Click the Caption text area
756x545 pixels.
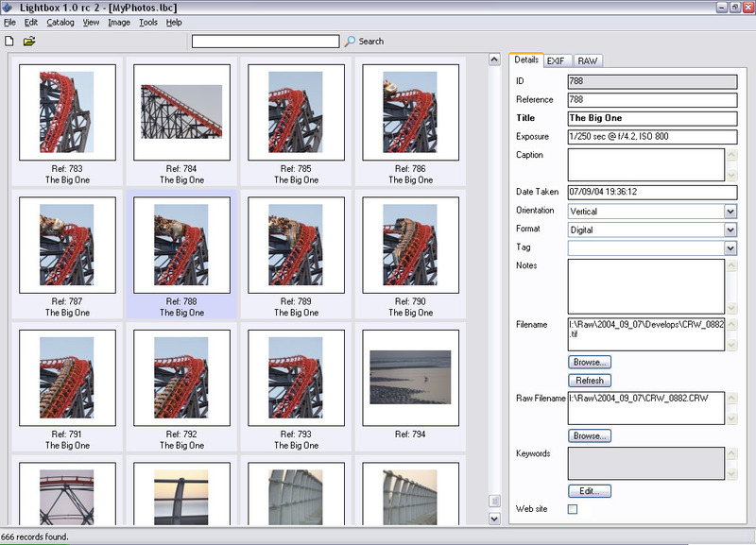pos(646,164)
